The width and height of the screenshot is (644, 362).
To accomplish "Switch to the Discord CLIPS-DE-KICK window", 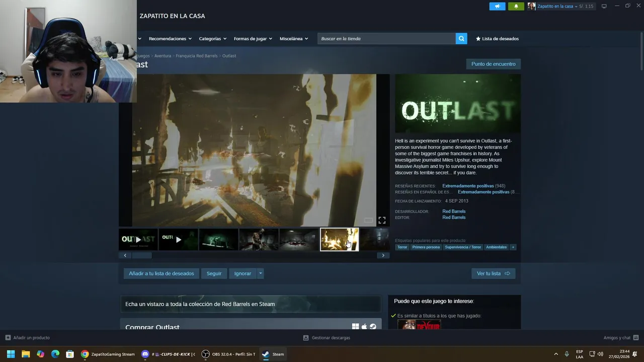I will tap(168, 354).
